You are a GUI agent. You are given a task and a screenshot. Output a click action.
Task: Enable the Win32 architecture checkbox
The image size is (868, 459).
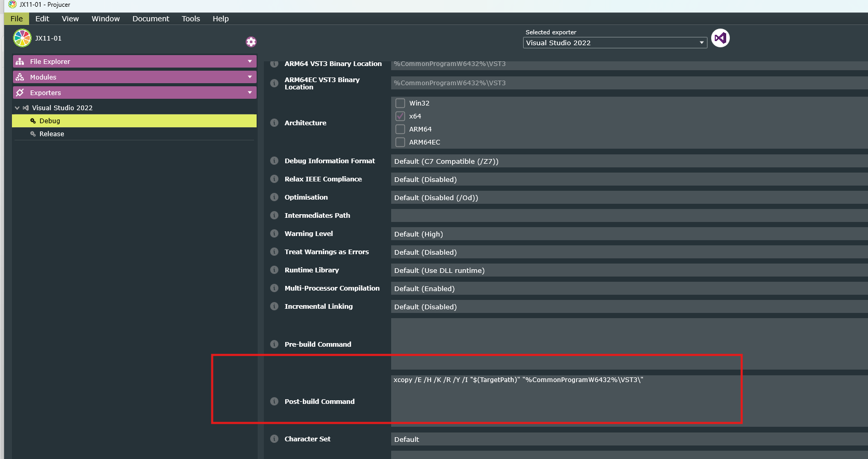point(400,103)
